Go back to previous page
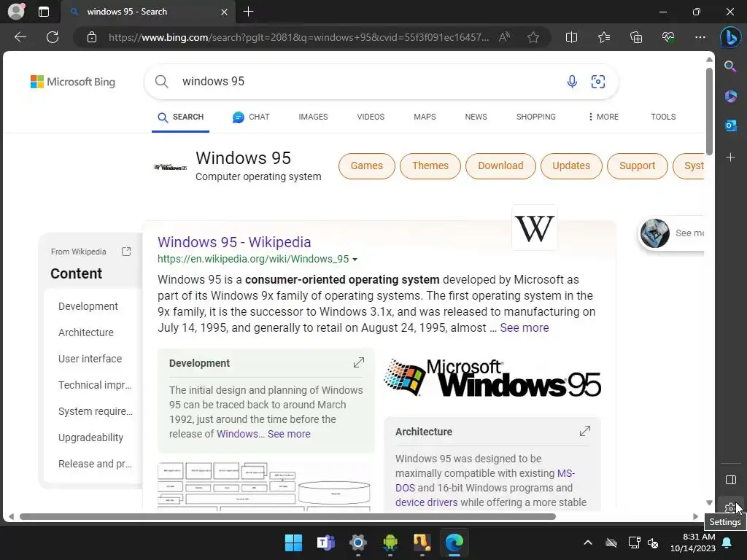Screen dimensions: 747x560 pyautogui.click(x=20, y=37)
